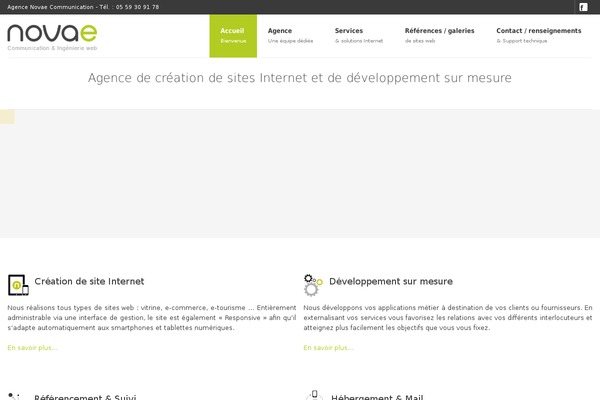This screenshot has width=600, height=400.
Task: Click the Communication & Ingénierie web tagline
Action: [x=52, y=48]
